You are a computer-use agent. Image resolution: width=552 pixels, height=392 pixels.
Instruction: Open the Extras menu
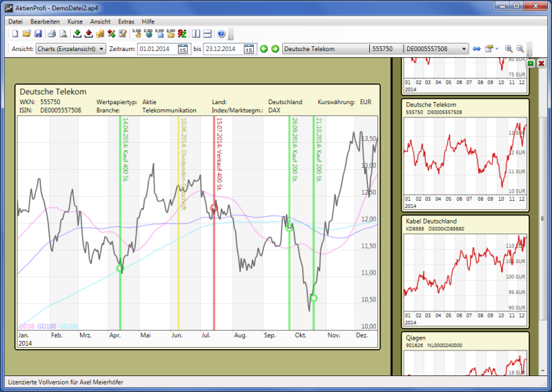[x=126, y=21]
